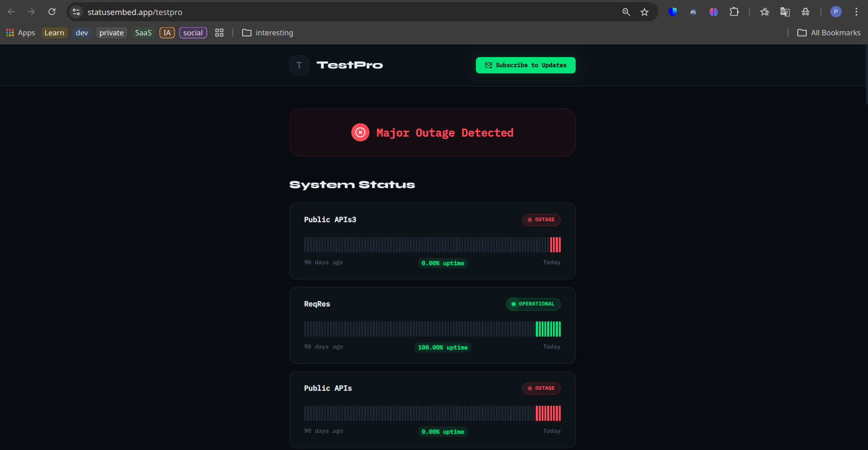Open the social bookmark folder
Viewport: 868px width, 450px height.
coord(193,33)
